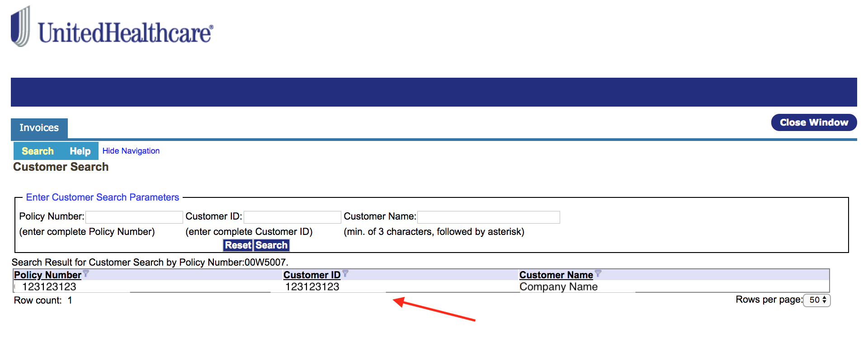Viewport: 868px width, 356px height.
Task: Select the Customer Name search field
Action: tap(488, 217)
